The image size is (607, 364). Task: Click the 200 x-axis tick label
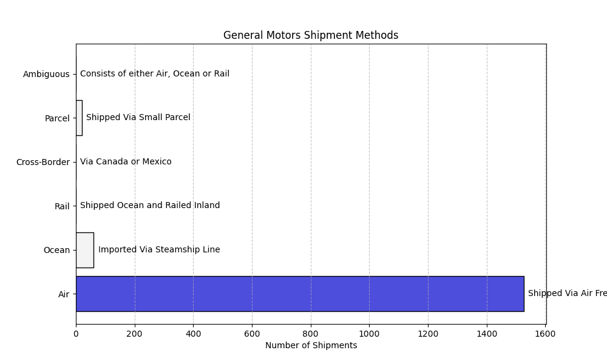[135, 334]
